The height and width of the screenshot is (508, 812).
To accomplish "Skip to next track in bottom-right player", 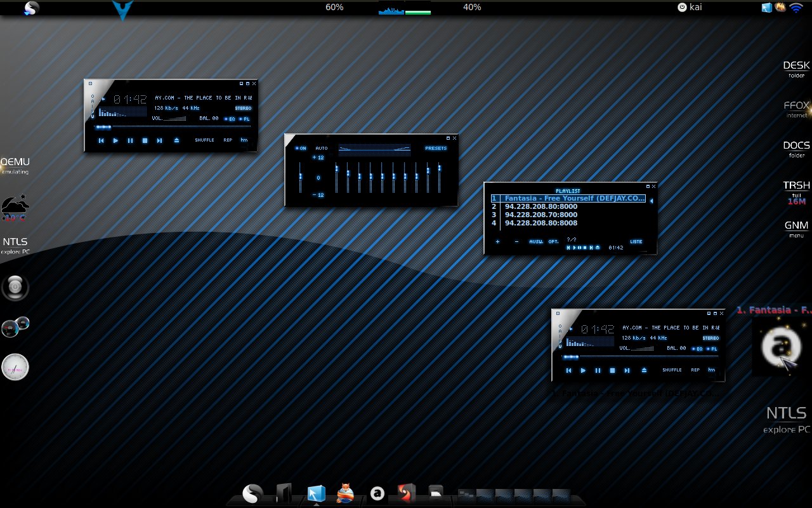I will coord(627,370).
